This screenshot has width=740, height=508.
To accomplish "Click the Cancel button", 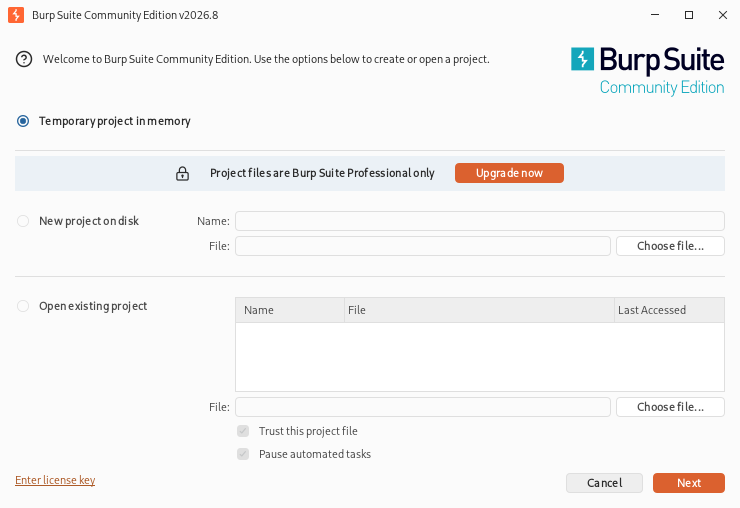I will (605, 483).
